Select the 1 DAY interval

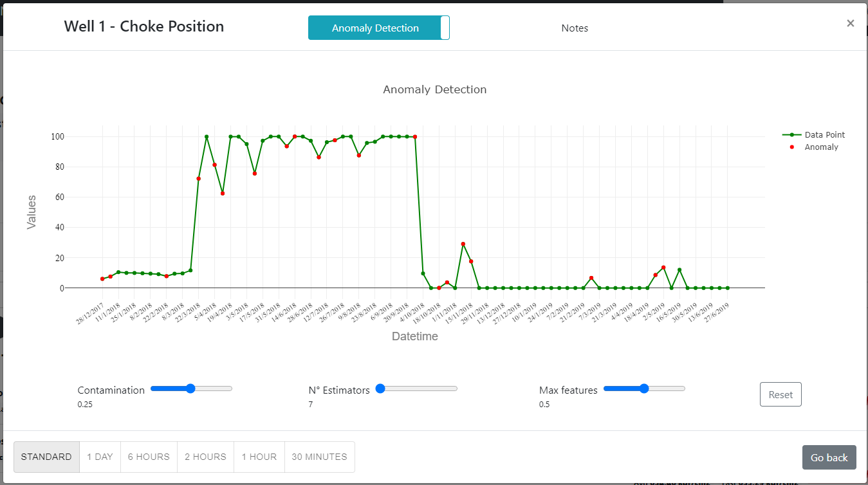click(x=100, y=457)
